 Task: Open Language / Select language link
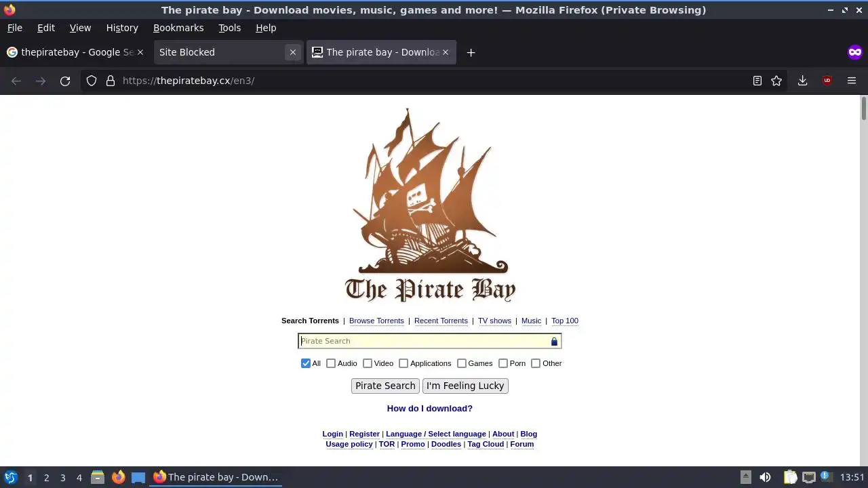point(436,434)
